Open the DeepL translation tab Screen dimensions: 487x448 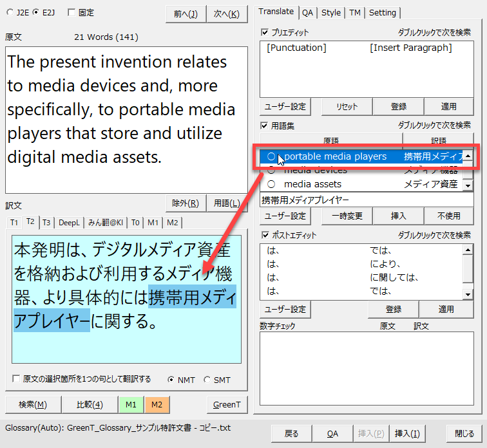coord(69,223)
